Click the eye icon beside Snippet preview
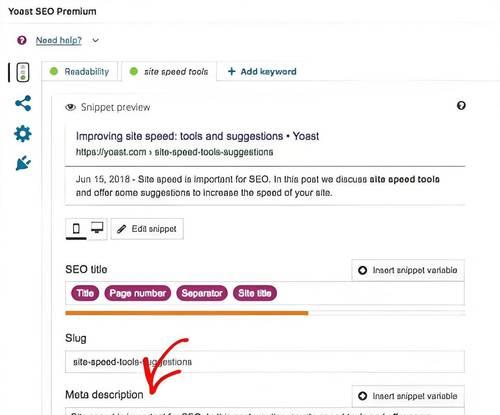Viewport: 500px width, 415px height. click(x=70, y=107)
